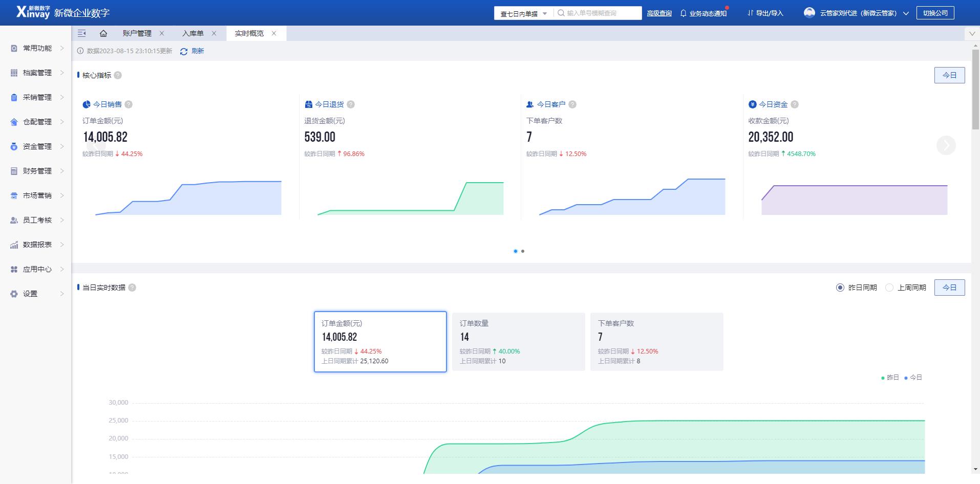Select 下单客户数 metric card
The height and width of the screenshot is (484, 980).
coord(656,342)
